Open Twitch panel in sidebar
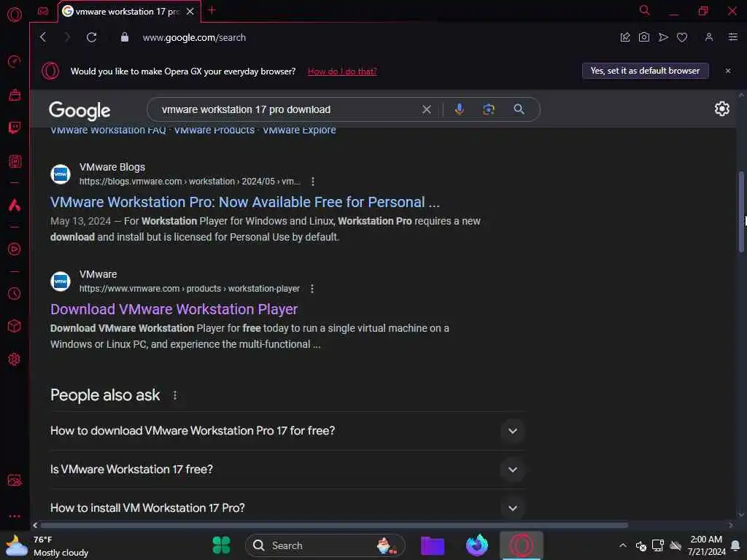 click(x=15, y=128)
